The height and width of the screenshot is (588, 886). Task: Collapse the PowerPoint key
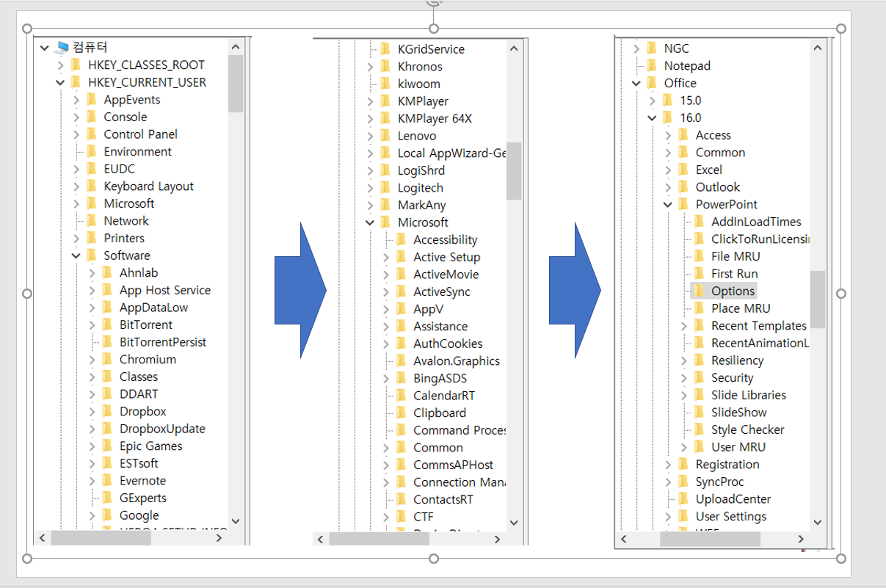pyautogui.click(x=668, y=204)
